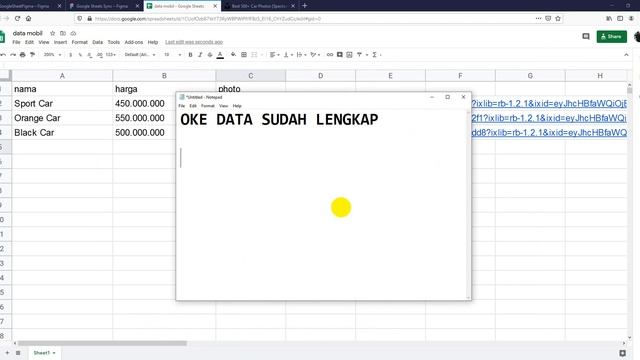Bookmark the page with the star icon
640x360 pixels.
click(558, 18)
